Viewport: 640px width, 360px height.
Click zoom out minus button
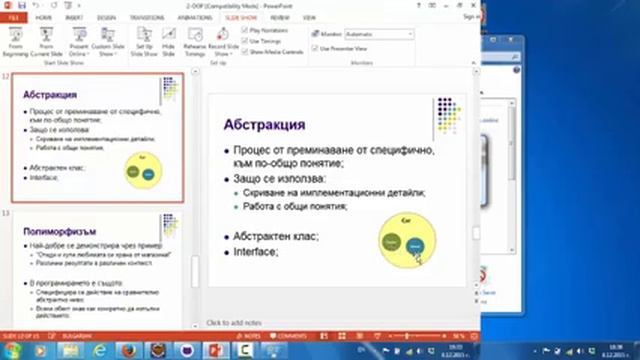[x=390, y=336]
